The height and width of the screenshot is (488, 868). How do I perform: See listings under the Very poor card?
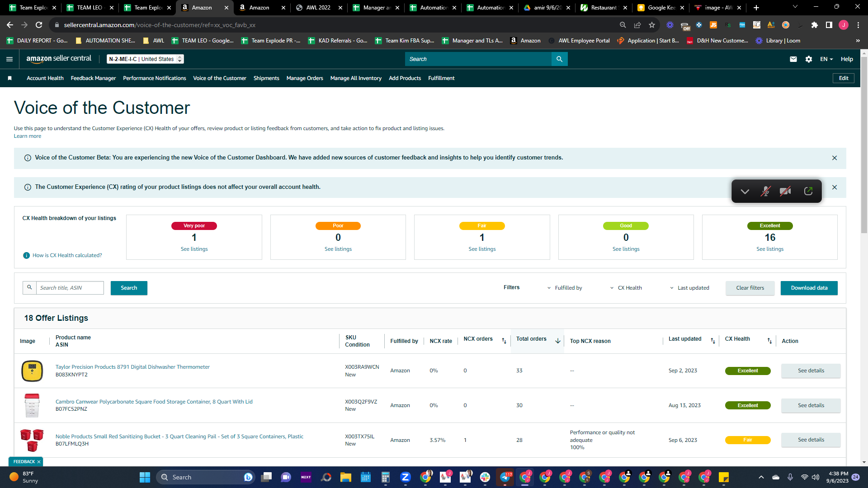[x=194, y=249]
